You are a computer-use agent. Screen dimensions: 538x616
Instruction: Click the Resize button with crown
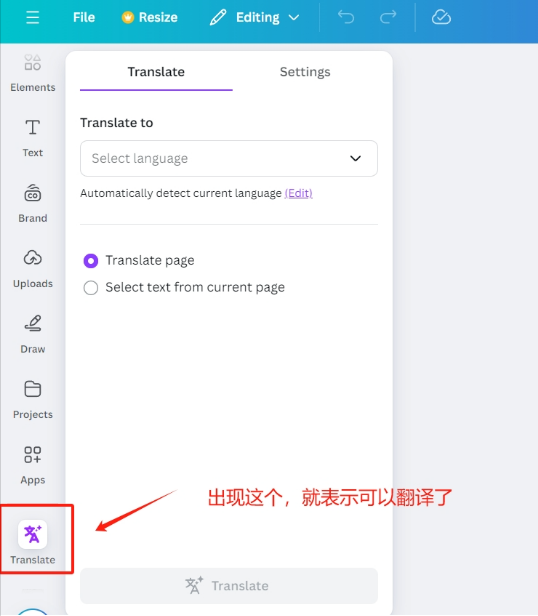[150, 17]
